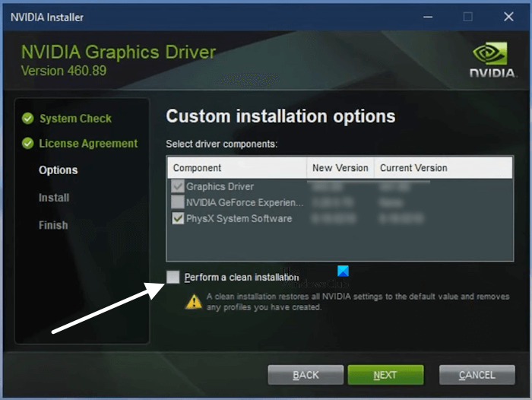The width and height of the screenshot is (532, 400).
Task: Click the NVIDIA Graphics Driver title
Action: (119, 52)
